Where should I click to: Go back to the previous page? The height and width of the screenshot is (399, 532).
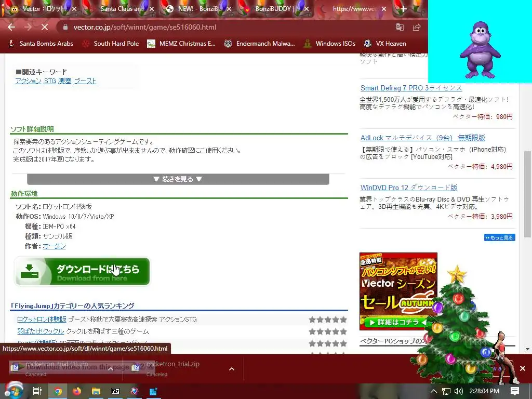[x=11, y=27]
